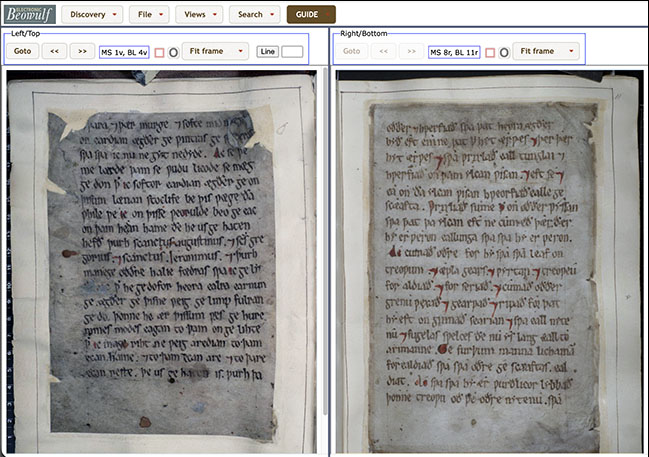Click Goto in Right/Bottom panel
Screen dimensions: 649x457
point(351,51)
